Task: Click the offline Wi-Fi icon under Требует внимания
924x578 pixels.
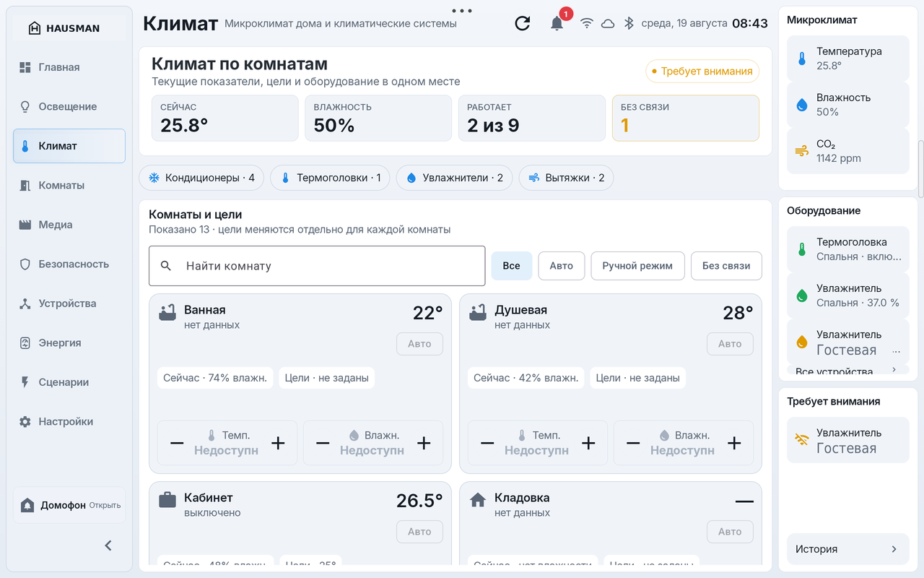Action: coord(801,440)
